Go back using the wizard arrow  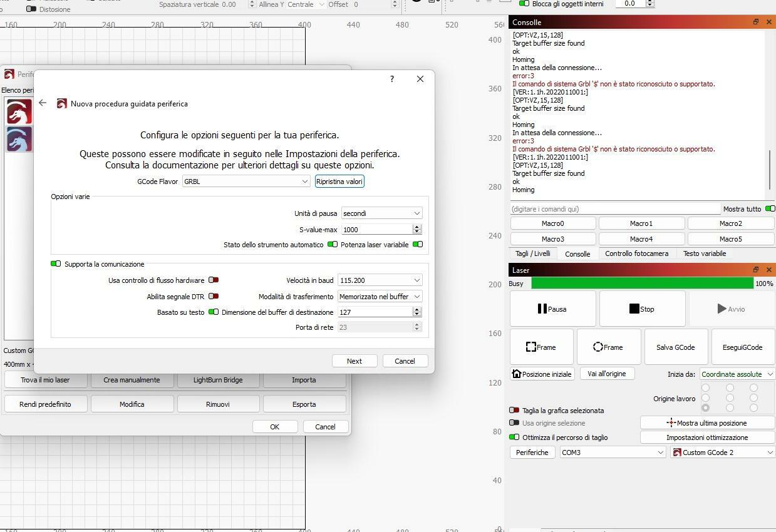click(x=43, y=103)
